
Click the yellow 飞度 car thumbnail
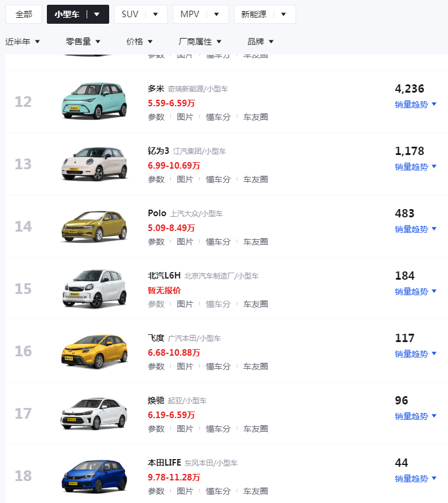coord(94,350)
